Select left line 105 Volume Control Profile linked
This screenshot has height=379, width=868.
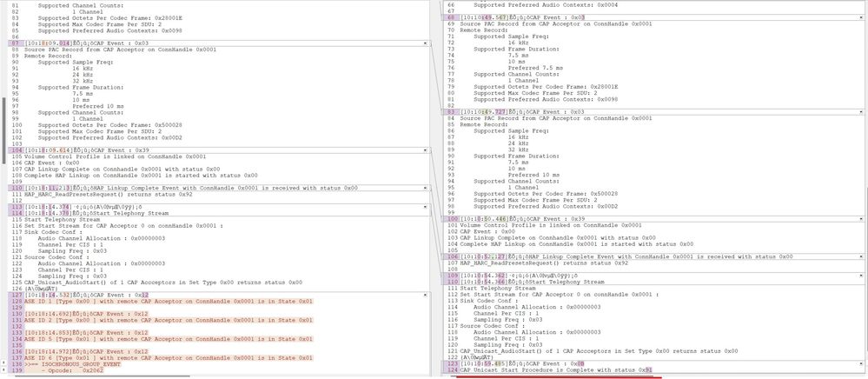(116, 156)
